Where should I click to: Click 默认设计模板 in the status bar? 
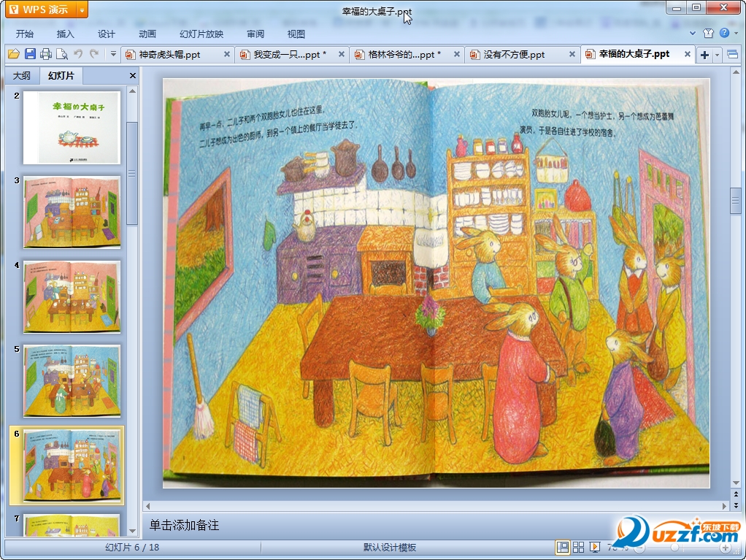pos(390,547)
